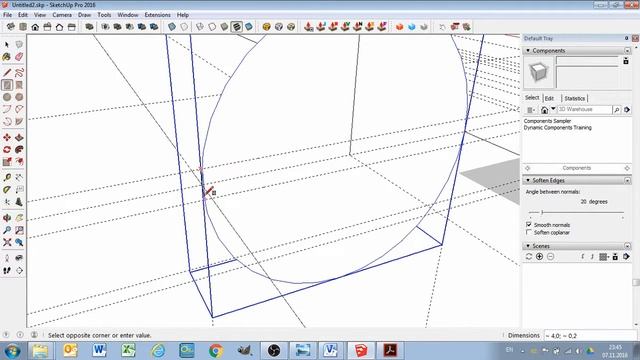Select the Paint Bucket tool
Image resolution: width=640 pixels, height=360 pixels.
click(7, 57)
